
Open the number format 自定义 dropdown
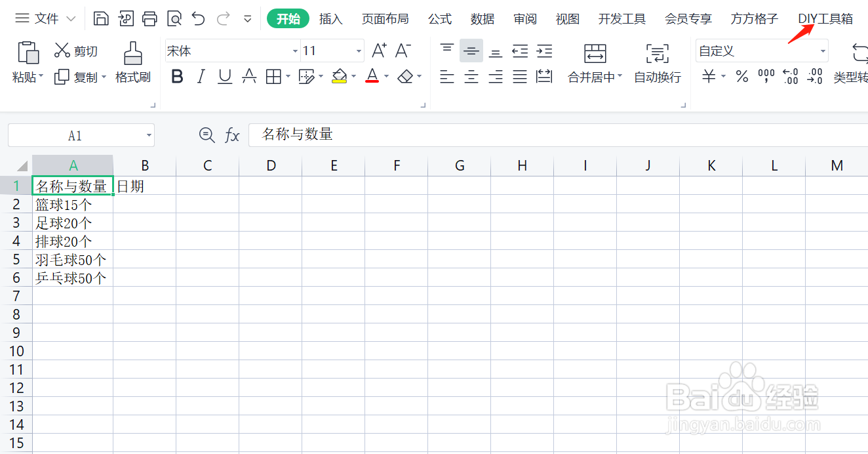[823, 51]
